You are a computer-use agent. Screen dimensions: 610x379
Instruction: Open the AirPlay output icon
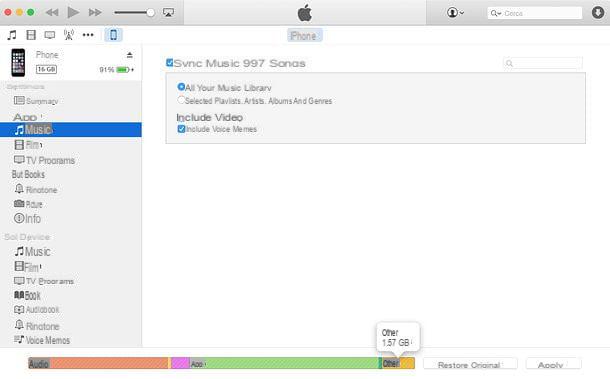pos(168,12)
